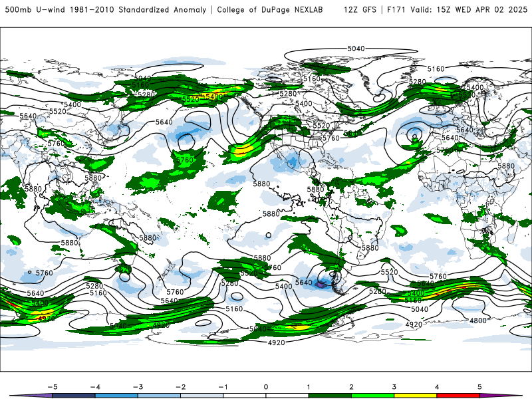Click the "2" colorbar tick label
This screenshot has height=399, width=532.
(x=351, y=387)
